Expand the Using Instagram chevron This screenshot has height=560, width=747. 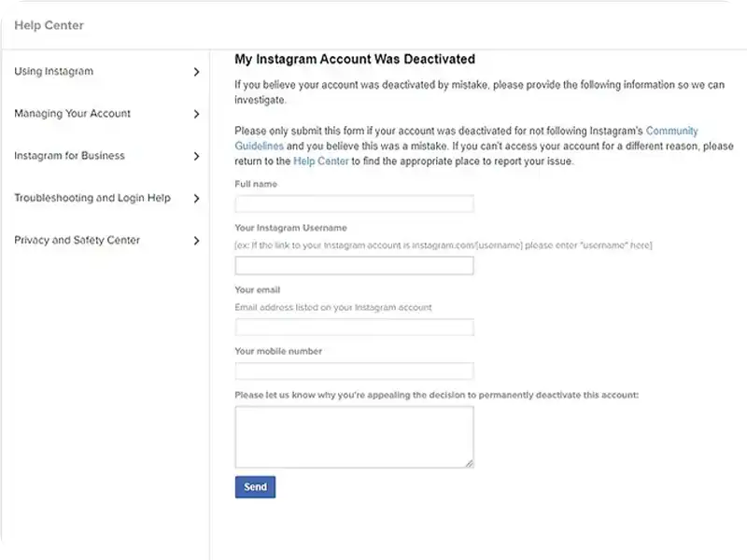pos(196,72)
